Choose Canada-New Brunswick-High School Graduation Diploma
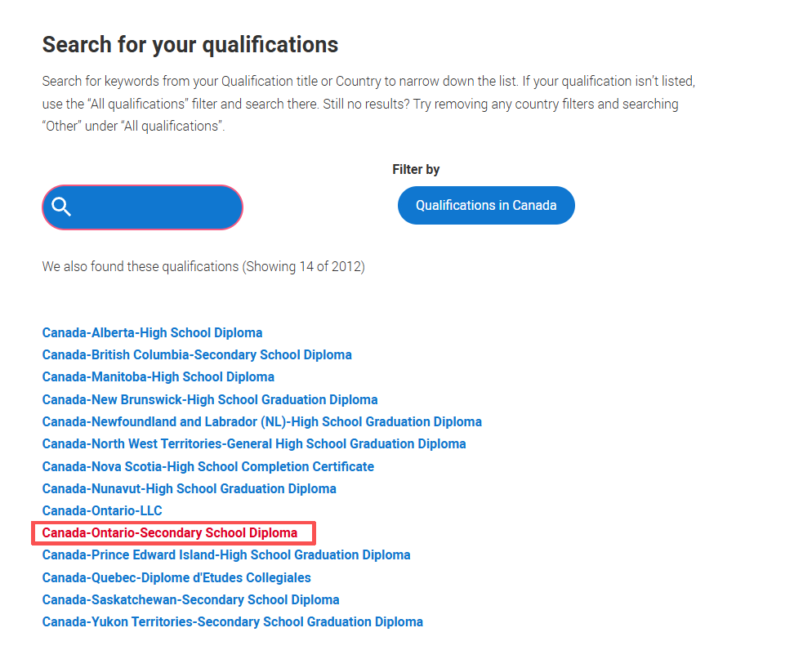 [210, 400]
